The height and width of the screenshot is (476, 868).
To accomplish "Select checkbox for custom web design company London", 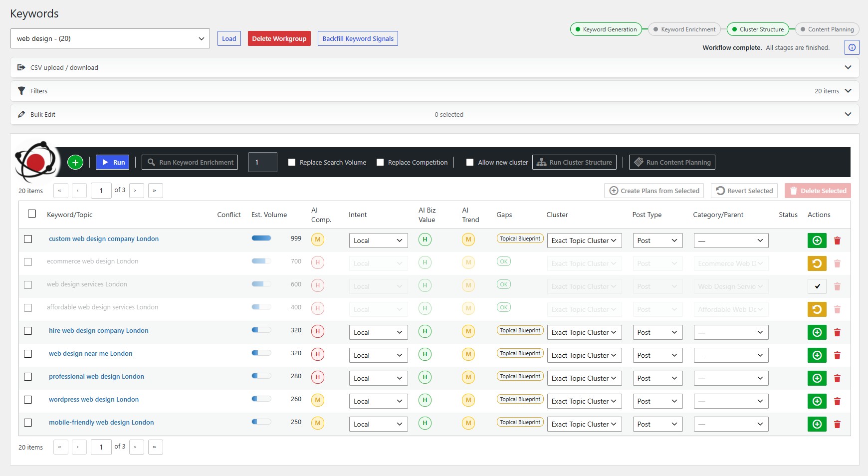I will pos(28,239).
